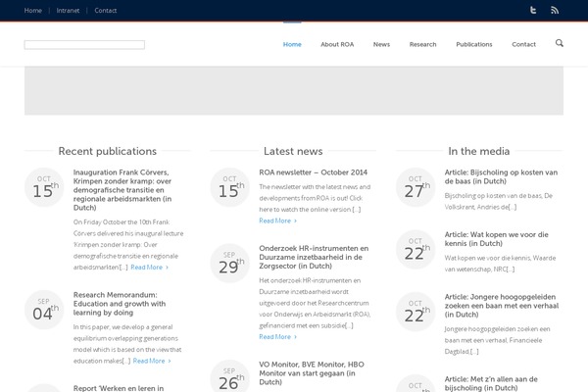Open Contact in main navigation
Viewport: 588px width, 392px height.
[x=523, y=44]
